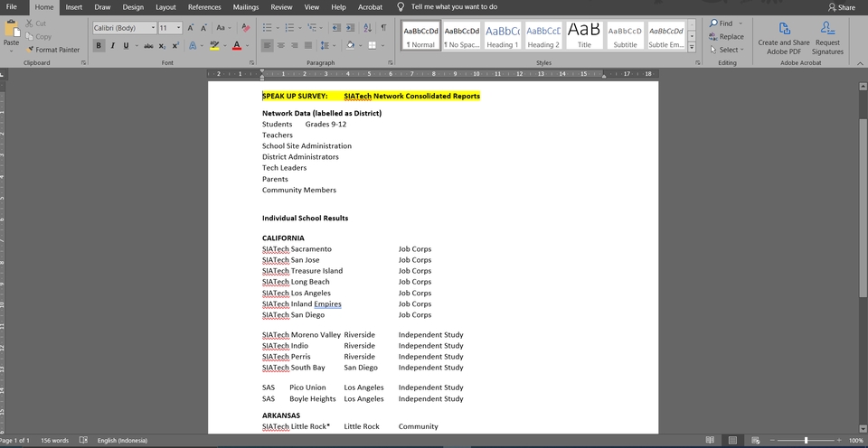The height and width of the screenshot is (448, 868).
Task: Apply the Subtitle style
Action: [625, 36]
